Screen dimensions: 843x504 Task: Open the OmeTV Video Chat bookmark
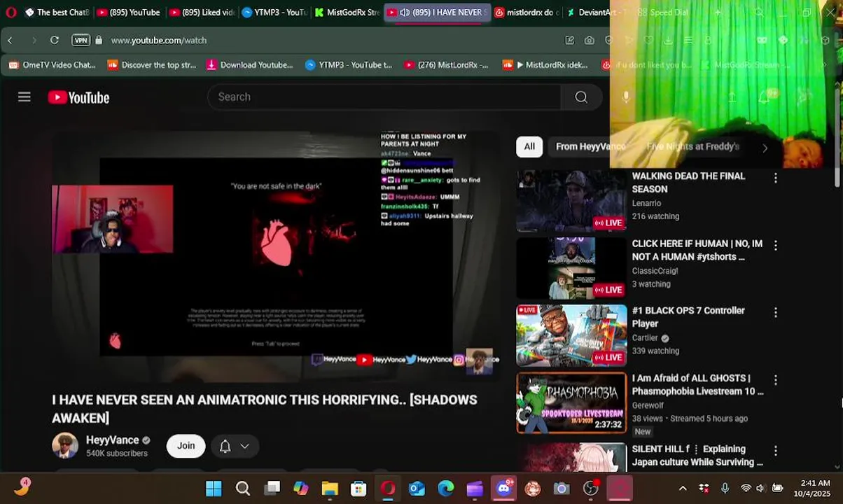tap(52, 64)
